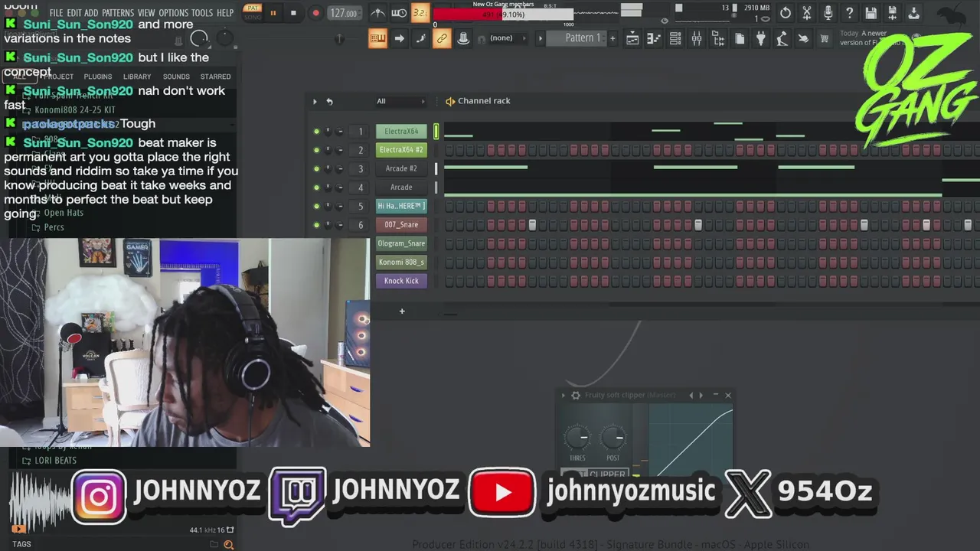Open the plugin picker plug icon
This screenshot has height=551, width=980.
760,38
